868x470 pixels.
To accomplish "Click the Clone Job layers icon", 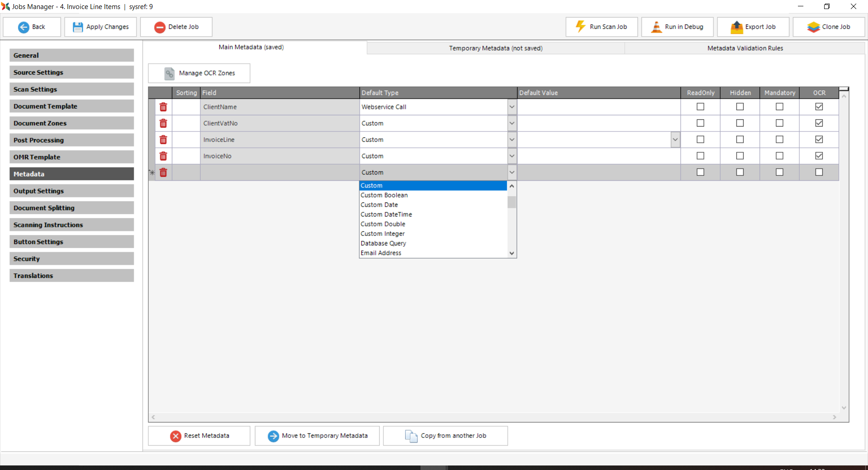I will 813,27.
